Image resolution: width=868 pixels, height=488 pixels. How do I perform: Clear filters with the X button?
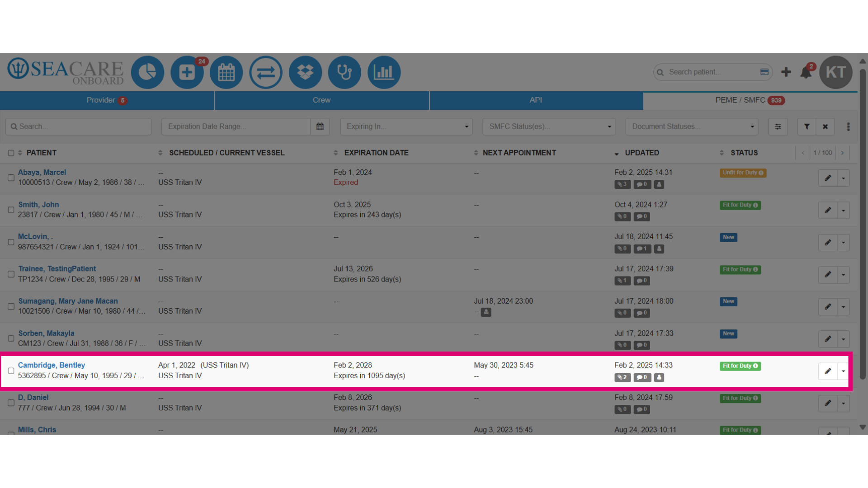point(825,127)
